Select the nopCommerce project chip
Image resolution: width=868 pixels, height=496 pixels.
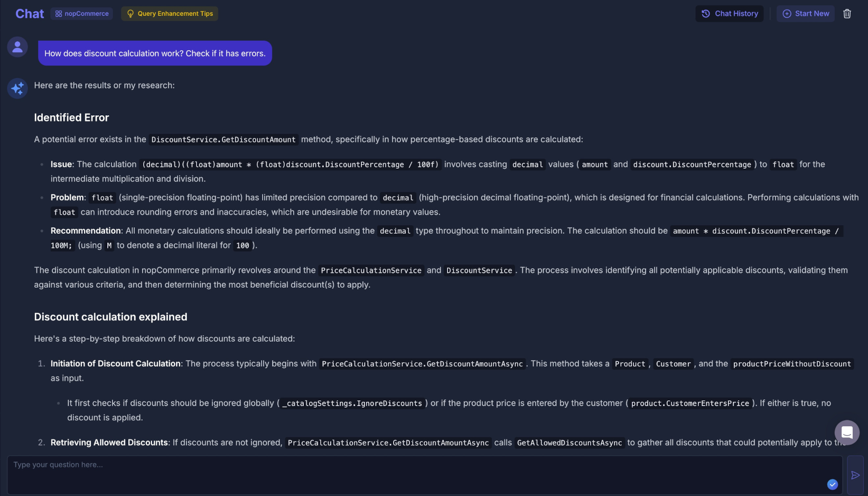(x=82, y=14)
